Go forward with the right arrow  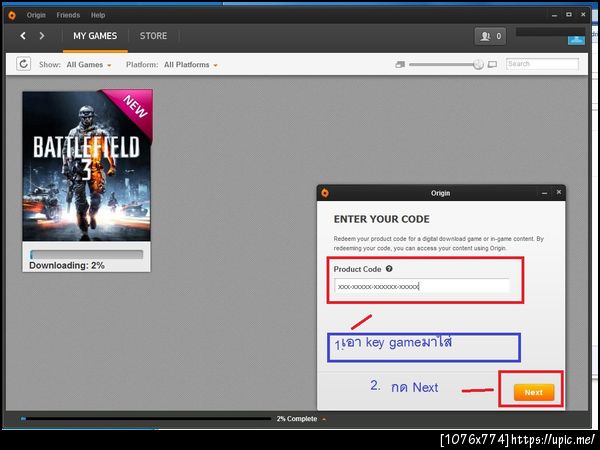(42, 36)
